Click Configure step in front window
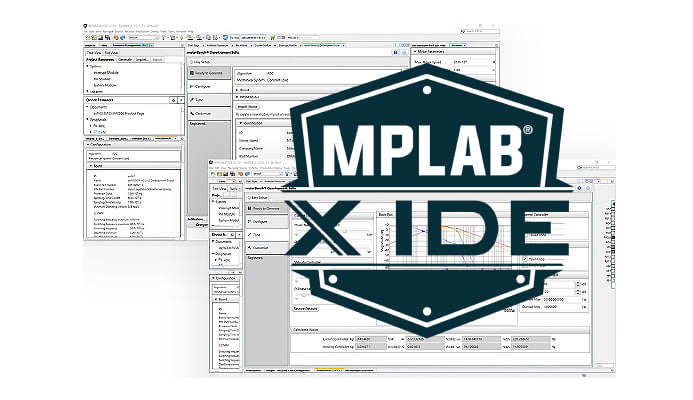The width and height of the screenshot is (693, 400). click(267, 221)
